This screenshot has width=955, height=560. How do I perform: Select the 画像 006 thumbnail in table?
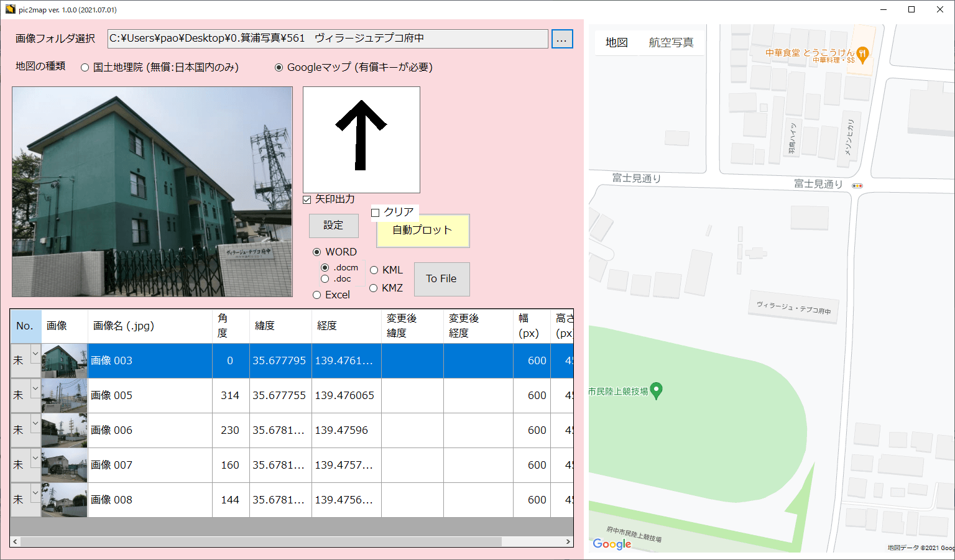click(x=64, y=430)
